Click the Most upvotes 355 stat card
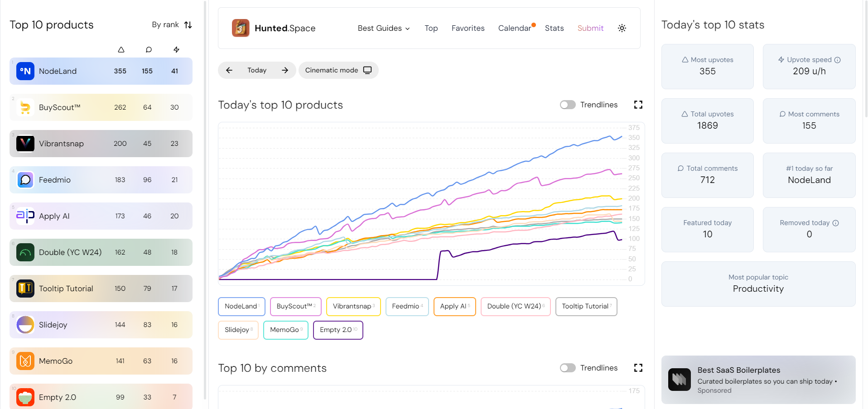868x409 pixels. click(708, 67)
